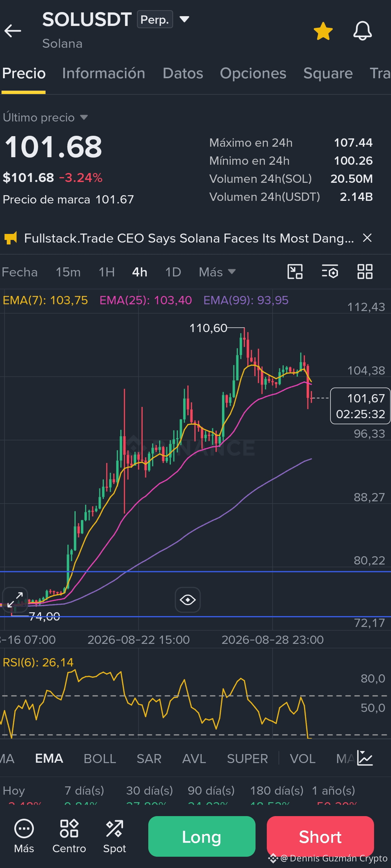Tap the Mínimo en 24h value 100.26
This screenshot has width=391, height=868.
click(x=353, y=161)
